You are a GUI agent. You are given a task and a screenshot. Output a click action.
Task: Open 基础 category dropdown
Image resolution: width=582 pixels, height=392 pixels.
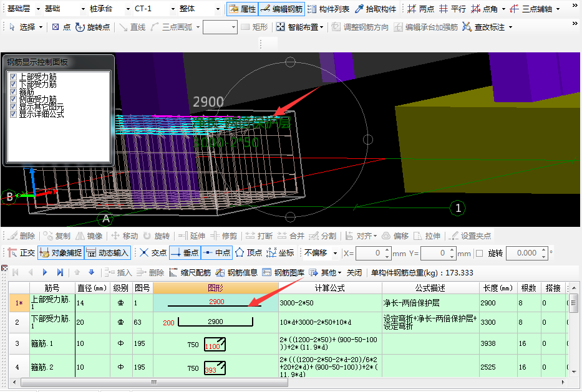(83, 9)
